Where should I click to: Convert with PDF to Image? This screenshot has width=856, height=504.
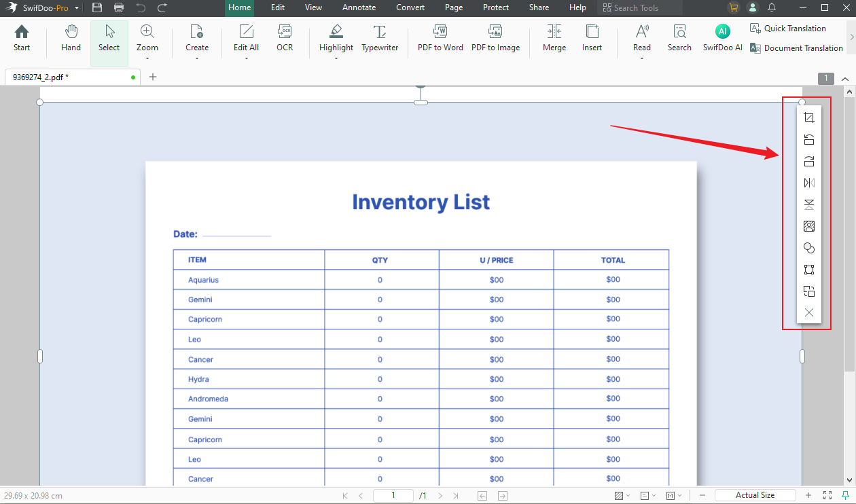(x=495, y=38)
